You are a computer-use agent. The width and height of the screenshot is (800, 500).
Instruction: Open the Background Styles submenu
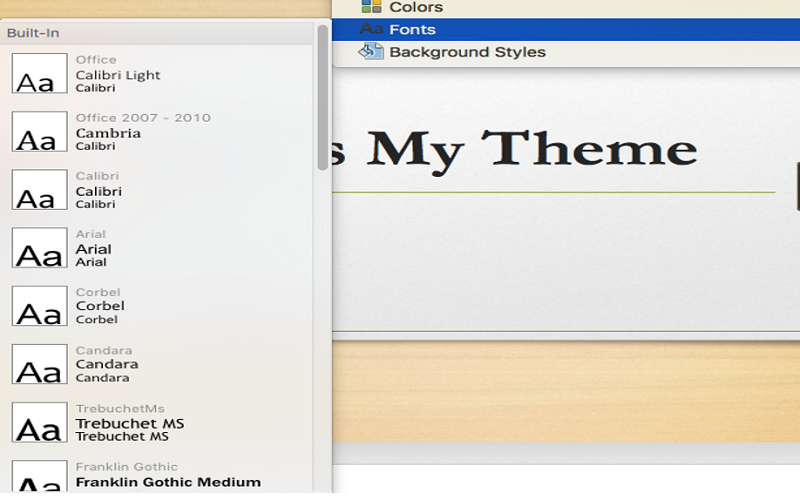pyautogui.click(x=566, y=52)
